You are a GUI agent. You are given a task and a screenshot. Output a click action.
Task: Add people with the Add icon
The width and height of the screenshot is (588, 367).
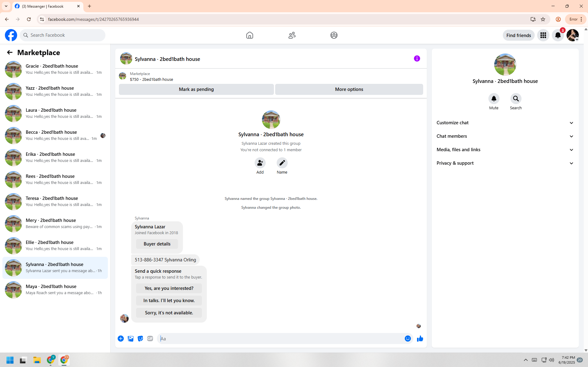point(260,163)
